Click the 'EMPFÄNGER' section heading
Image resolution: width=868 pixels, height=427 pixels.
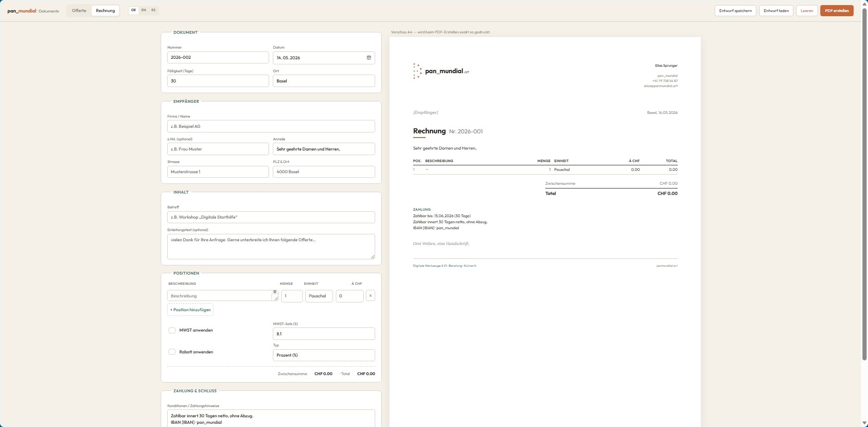186,101
